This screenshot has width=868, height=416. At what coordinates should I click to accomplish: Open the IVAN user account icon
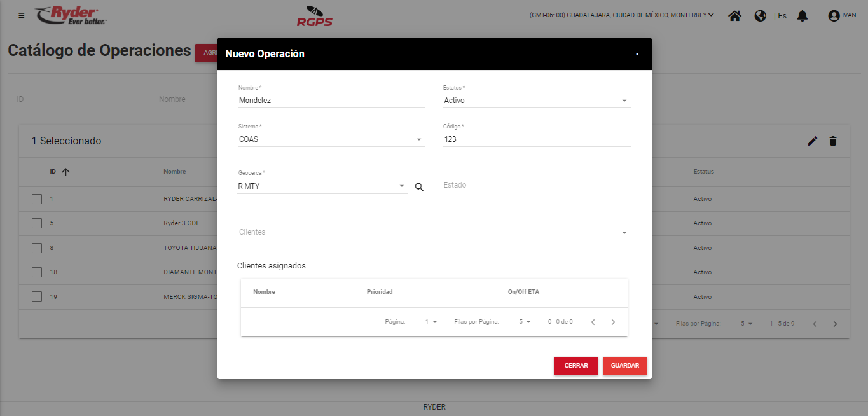coord(834,16)
